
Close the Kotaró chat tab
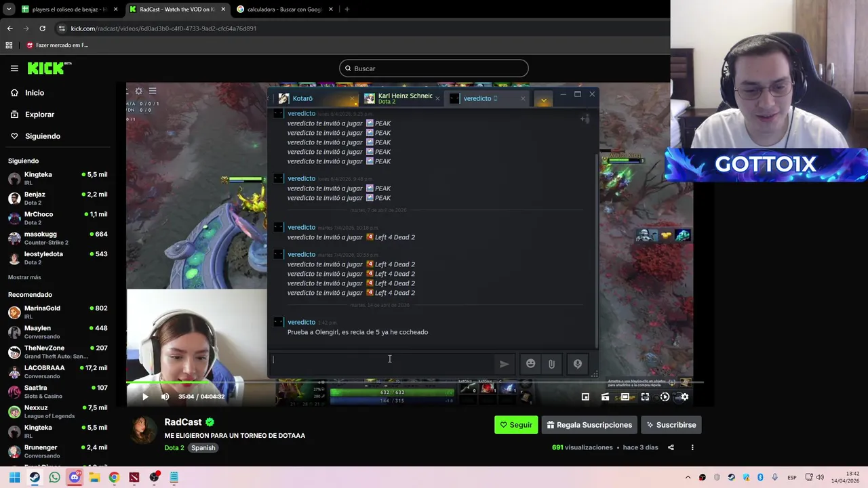[352, 99]
